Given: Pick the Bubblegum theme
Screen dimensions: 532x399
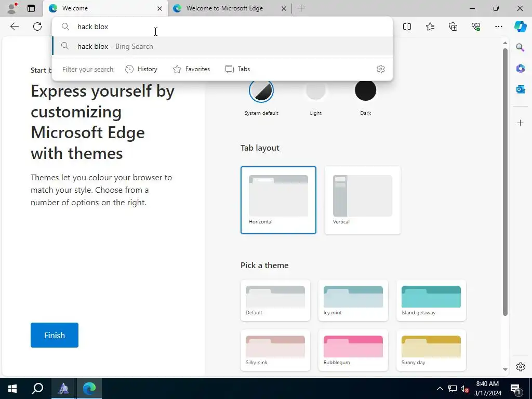Looking at the screenshot, I should tap(353, 350).
